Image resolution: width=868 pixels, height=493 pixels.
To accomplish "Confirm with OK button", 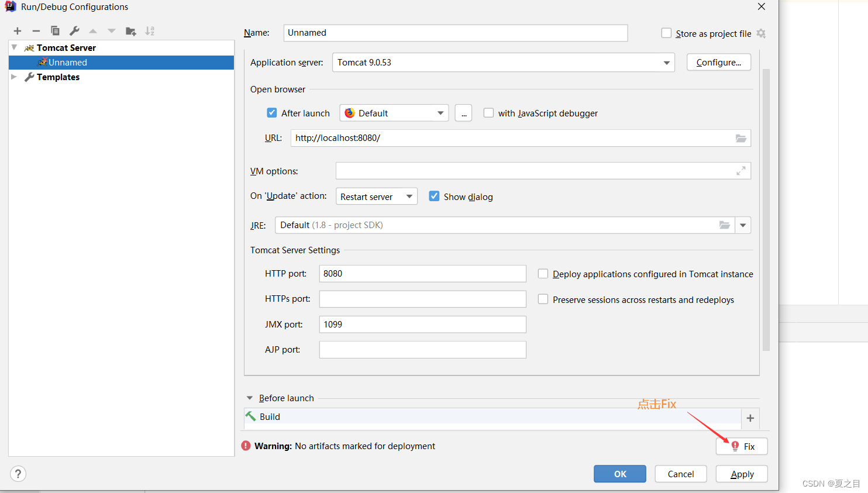I will click(620, 474).
